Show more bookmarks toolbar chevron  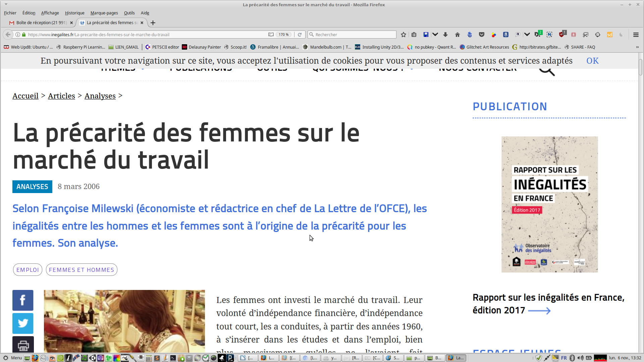pyautogui.click(x=637, y=47)
